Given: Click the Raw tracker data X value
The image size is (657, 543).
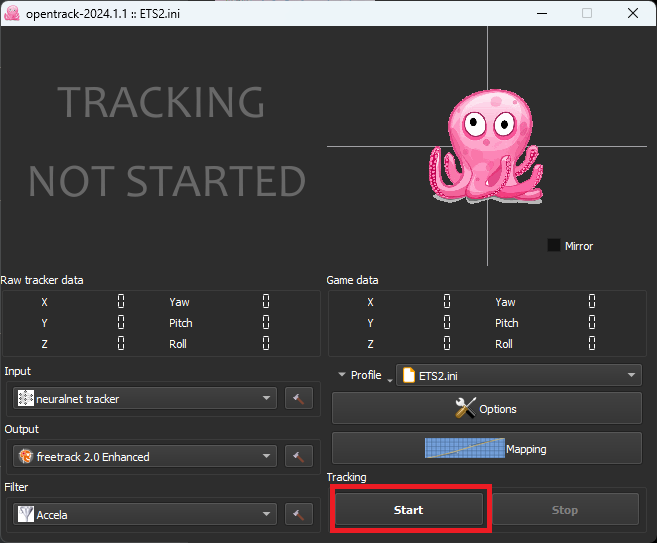Looking at the screenshot, I should click(121, 301).
